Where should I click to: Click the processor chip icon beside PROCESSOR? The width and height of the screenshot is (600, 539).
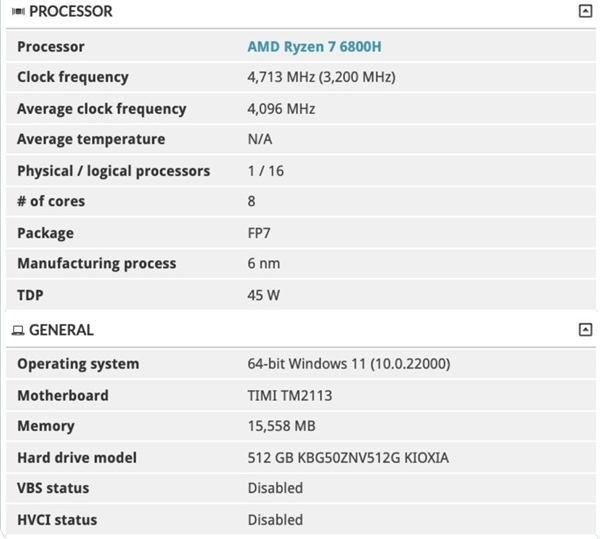click(x=18, y=12)
